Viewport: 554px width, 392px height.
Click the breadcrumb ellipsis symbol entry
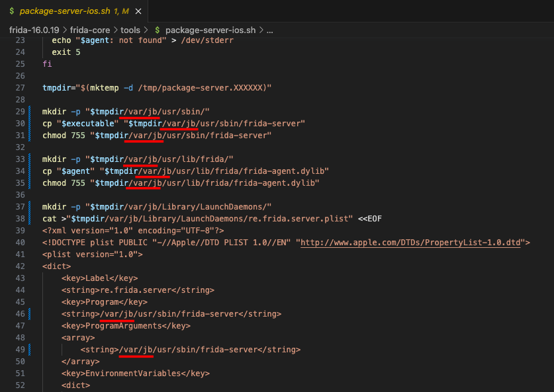coord(269,30)
